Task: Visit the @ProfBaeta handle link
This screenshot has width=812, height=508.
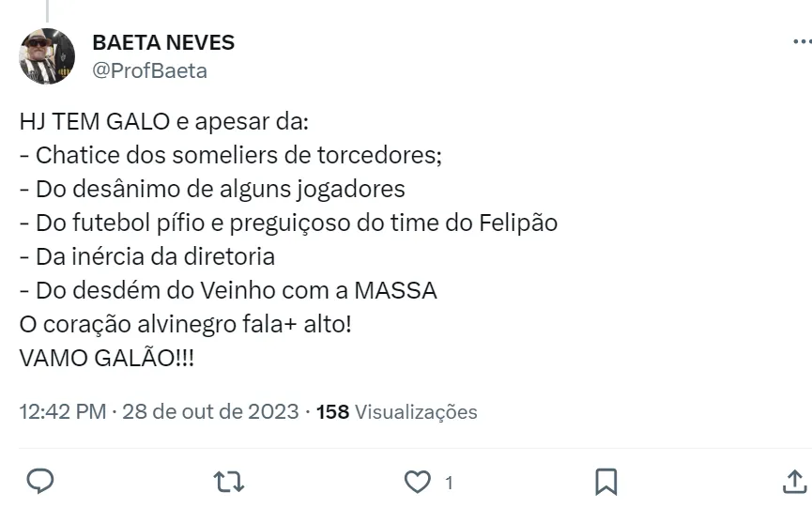Action: [x=149, y=70]
